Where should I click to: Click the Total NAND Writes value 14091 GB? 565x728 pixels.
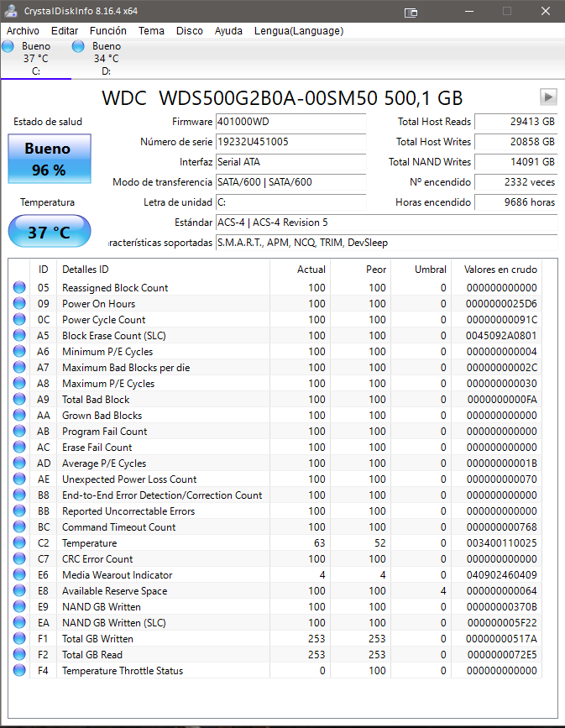point(515,162)
